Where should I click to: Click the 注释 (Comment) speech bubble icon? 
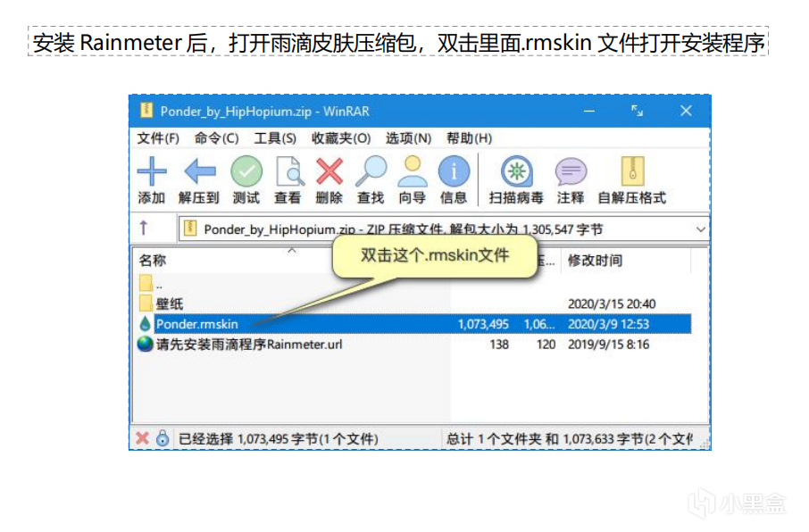[x=571, y=171]
